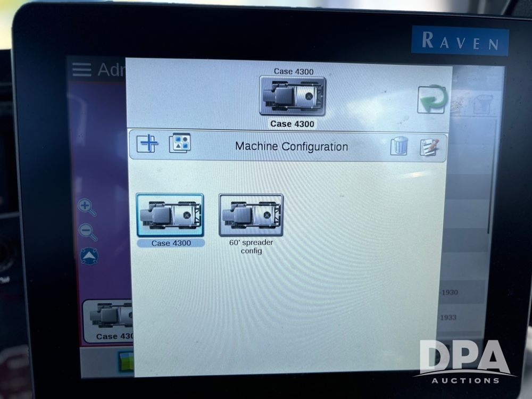Screen dimensions: 532x399
Task: Click the 'Machine Configuration' heading text
Action: point(292,147)
